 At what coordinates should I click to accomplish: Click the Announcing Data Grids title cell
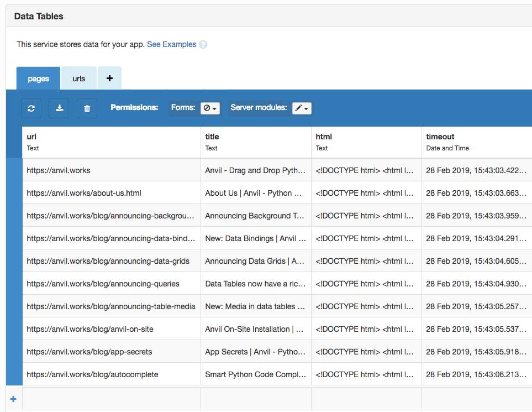click(x=255, y=261)
